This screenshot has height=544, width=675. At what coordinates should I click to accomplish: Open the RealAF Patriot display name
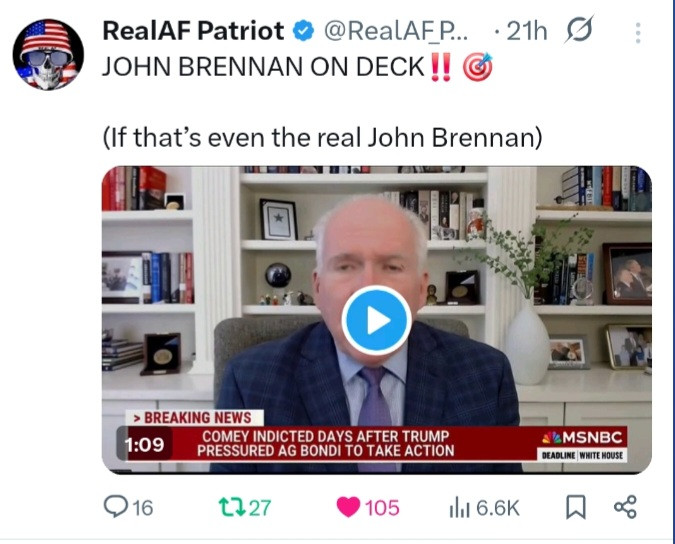[193, 31]
